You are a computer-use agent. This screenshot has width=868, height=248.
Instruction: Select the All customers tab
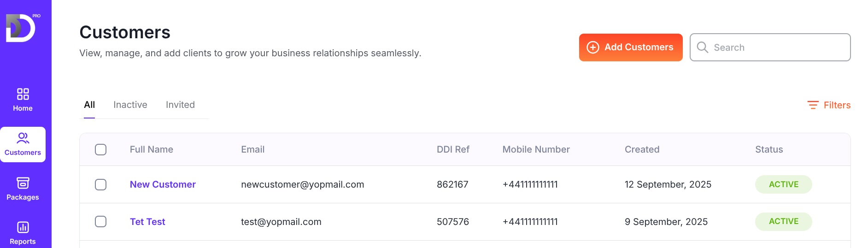[x=89, y=105]
